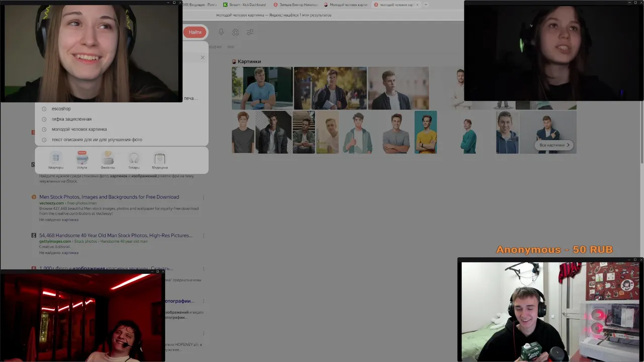Select escoshop search suggestion

click(x=61, y=109)
